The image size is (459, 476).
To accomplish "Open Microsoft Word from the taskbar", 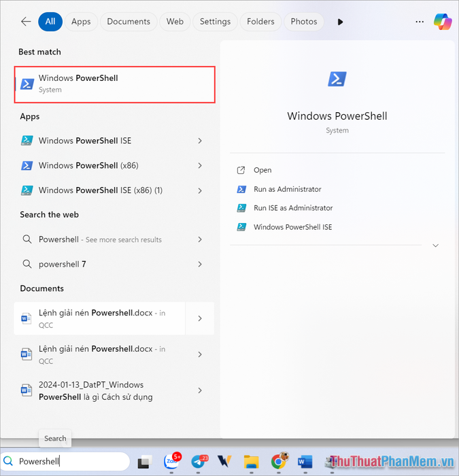I will [305, 462].
